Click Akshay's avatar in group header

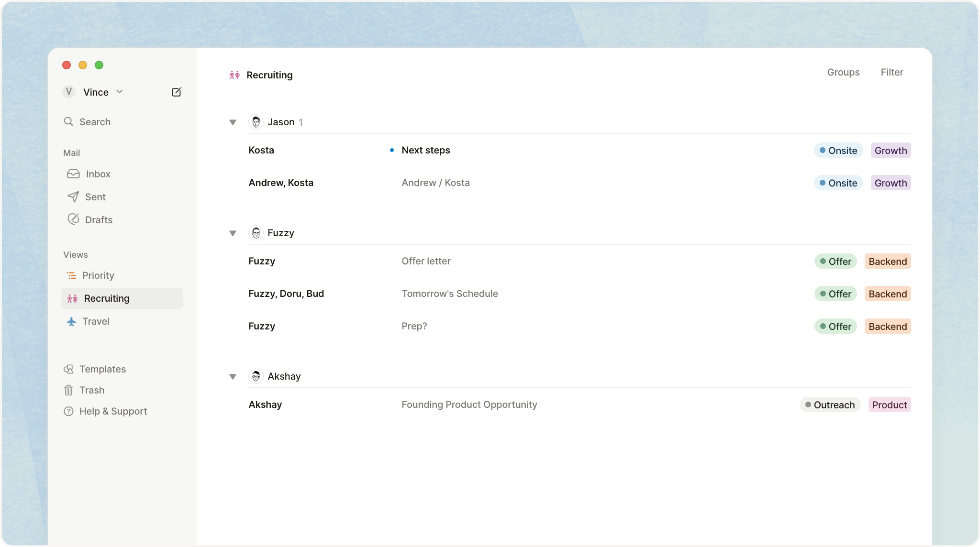click(x=256, y=376)
